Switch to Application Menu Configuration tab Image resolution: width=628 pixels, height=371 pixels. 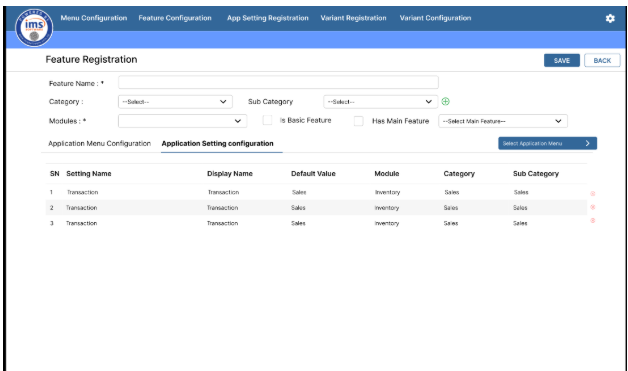point(99,143)
